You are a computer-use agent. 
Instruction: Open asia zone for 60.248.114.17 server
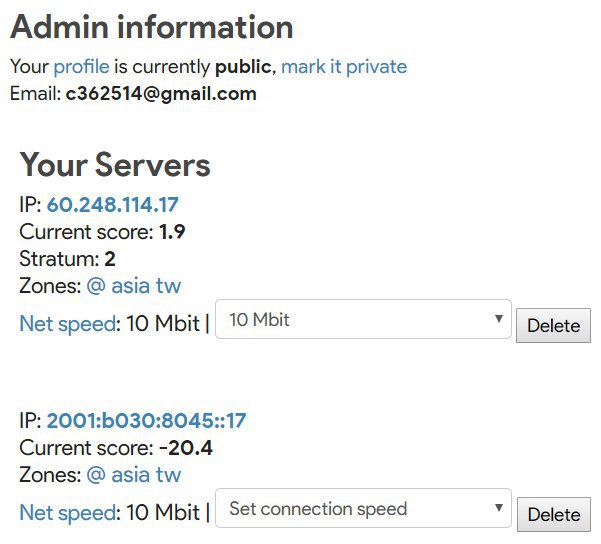(130, 286)
